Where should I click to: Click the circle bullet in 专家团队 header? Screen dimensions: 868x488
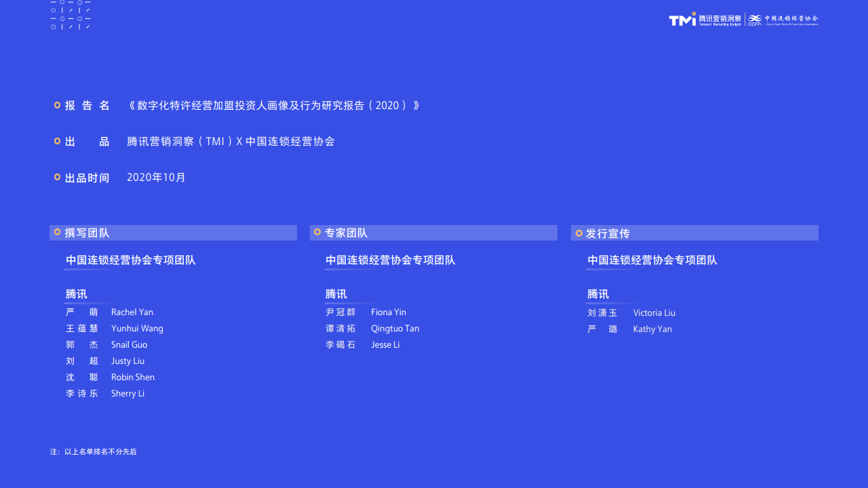tap(317, 232)
